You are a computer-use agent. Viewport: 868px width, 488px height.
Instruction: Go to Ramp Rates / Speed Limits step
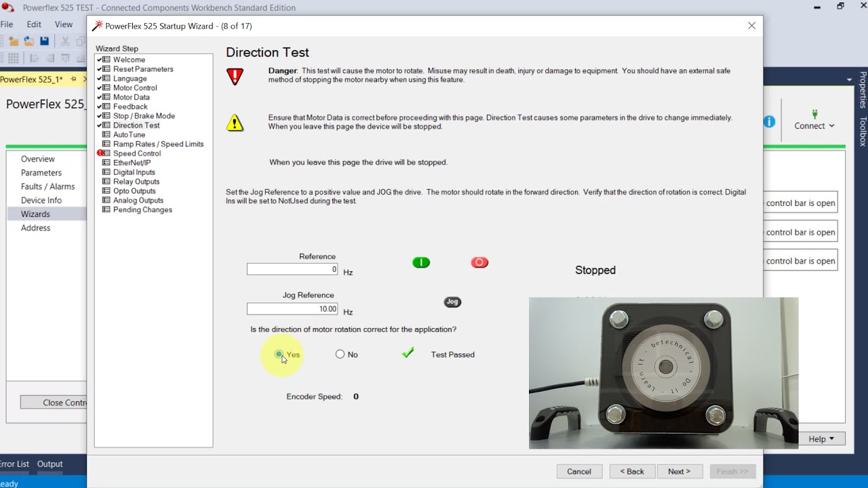point(158,144)
